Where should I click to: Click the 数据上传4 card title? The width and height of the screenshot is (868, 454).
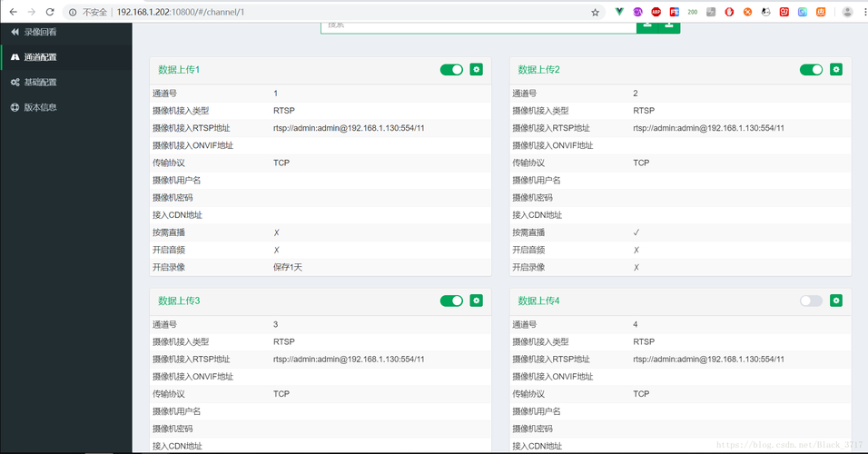[x=538, y=301]
